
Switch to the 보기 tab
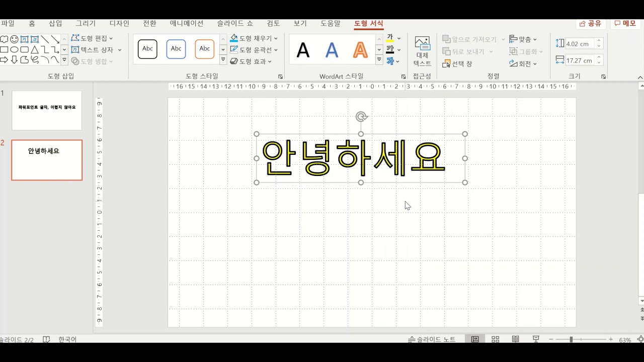[x=300, y=23]
